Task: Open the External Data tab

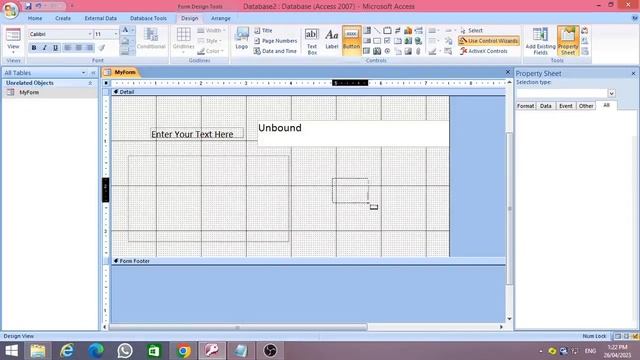Action: pos(100,18)
